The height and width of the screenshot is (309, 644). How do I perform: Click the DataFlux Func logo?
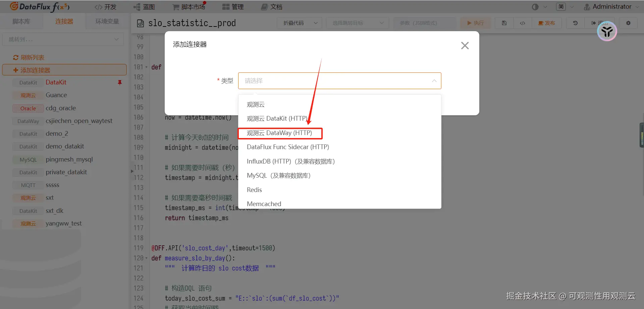tap(40, 7)
